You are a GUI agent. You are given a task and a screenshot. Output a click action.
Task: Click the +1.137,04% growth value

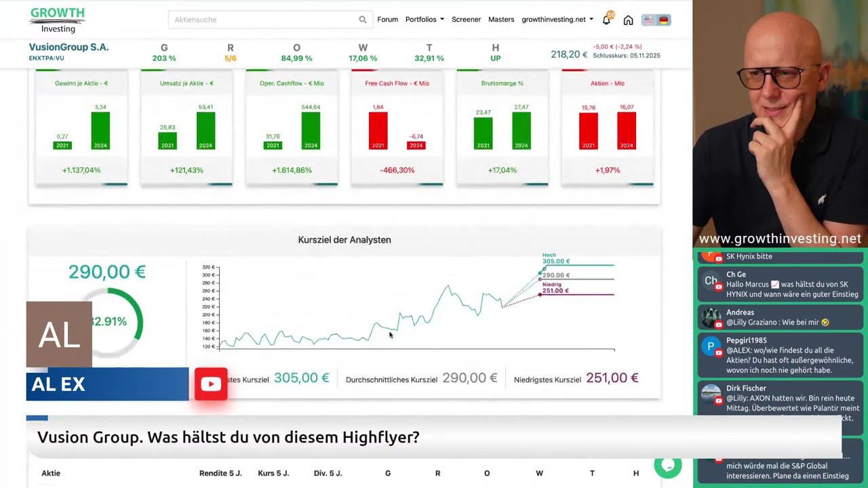pos(81,170)
